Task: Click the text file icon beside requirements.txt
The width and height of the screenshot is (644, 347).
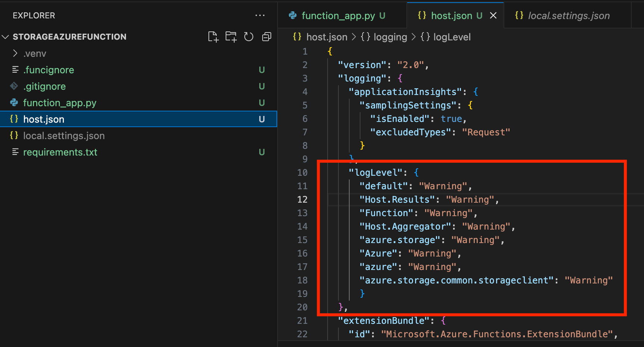Action: click(15, 152)
